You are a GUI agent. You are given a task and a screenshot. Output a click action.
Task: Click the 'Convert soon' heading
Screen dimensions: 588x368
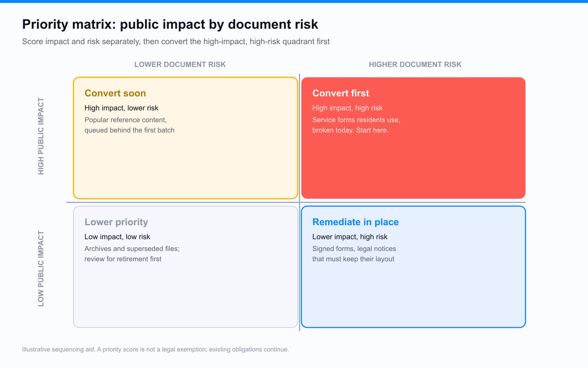coord(115,93)
